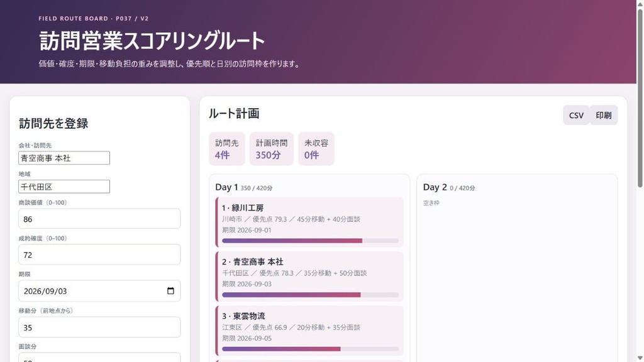Click the 移動分 field showing 35
Image resolution: width=644 pixels, height=362 pixels.
(x=99, y=327)
